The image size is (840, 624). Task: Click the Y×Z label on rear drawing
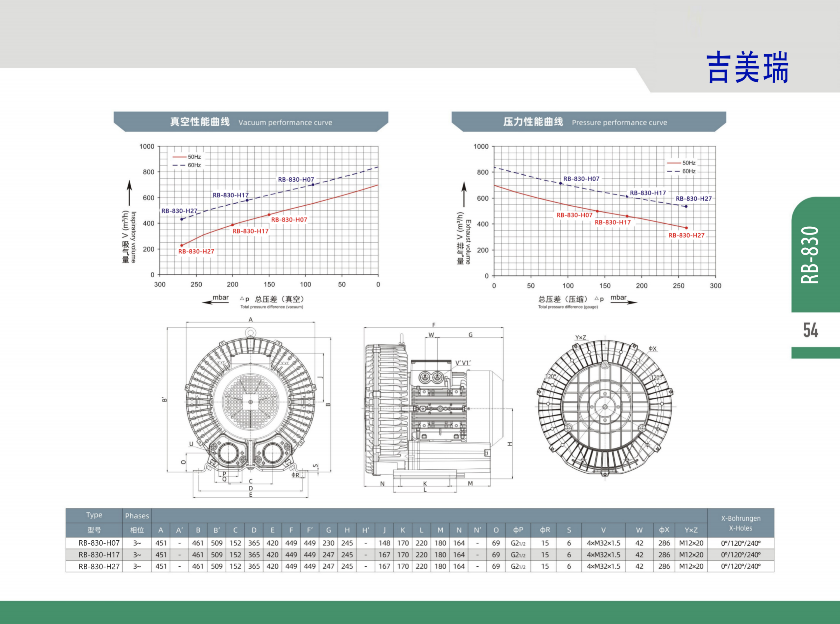(x=580, y=337)
